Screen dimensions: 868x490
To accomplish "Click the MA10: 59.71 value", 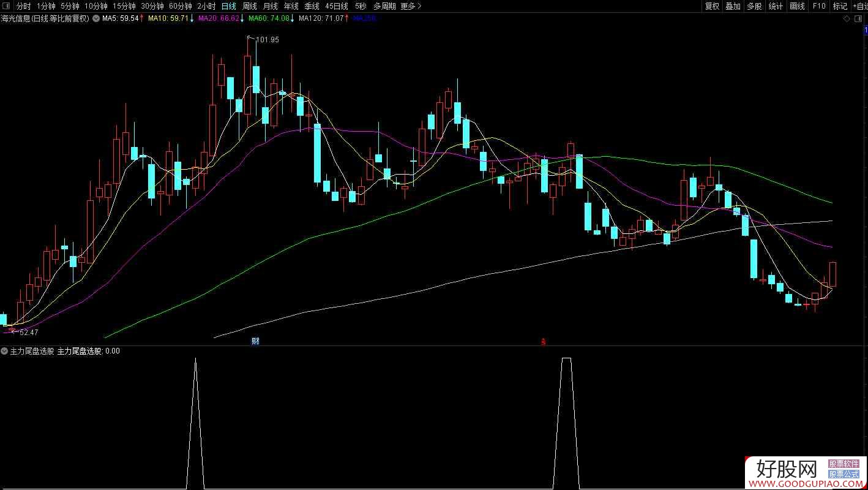I will [x=170, y=18].
